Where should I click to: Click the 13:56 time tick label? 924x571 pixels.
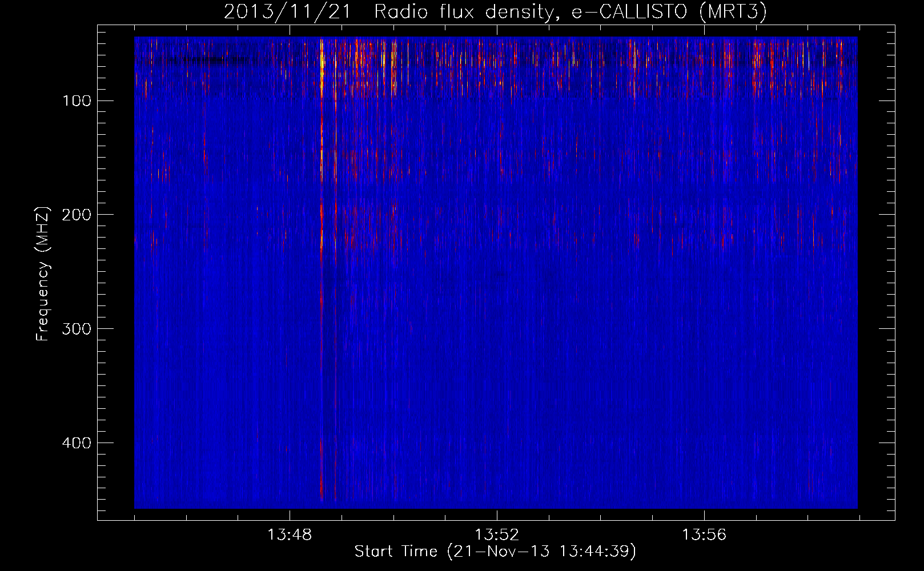click(x=704, y=535)
